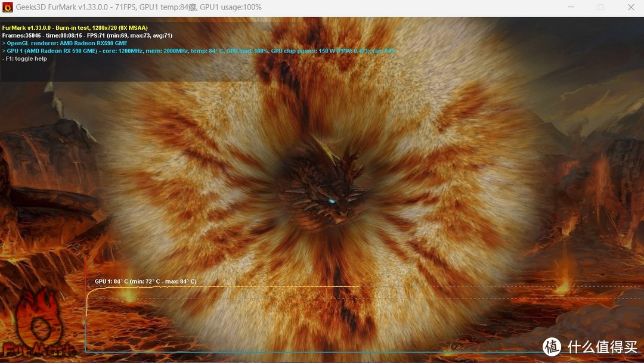644x363 pixels.
Task: Minimize the FurMark window
Action: (x=570, y=8)
